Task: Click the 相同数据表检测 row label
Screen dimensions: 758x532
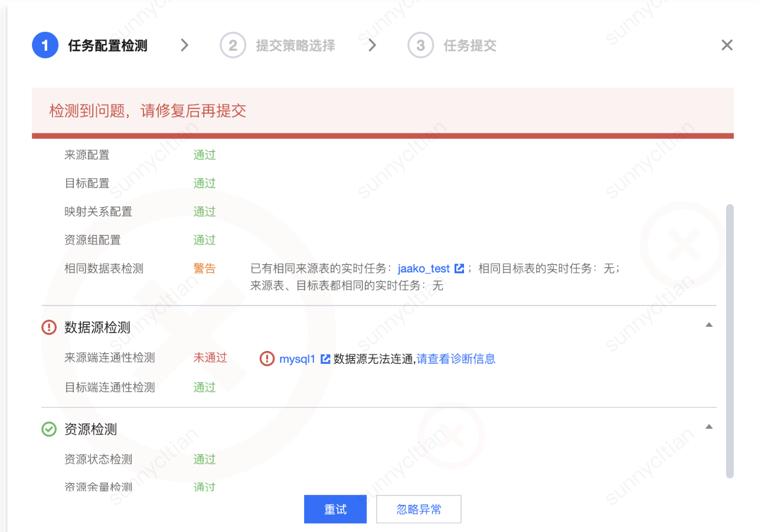Action: [x=104, y=268]
